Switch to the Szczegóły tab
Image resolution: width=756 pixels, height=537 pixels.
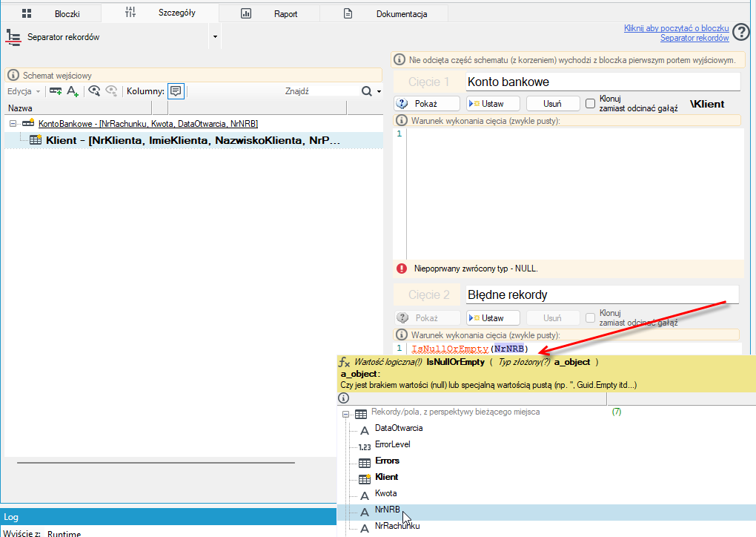(x=160, y=13)
